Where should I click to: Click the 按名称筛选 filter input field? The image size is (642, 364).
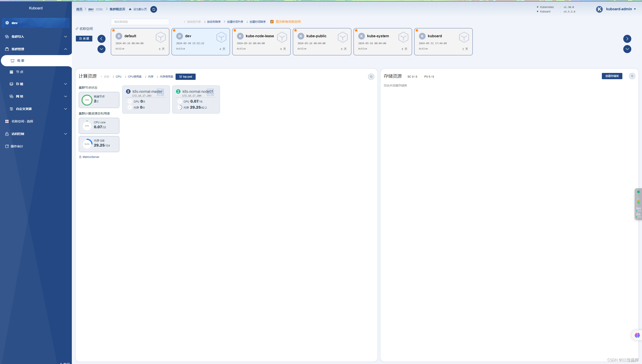coord(140,22)
